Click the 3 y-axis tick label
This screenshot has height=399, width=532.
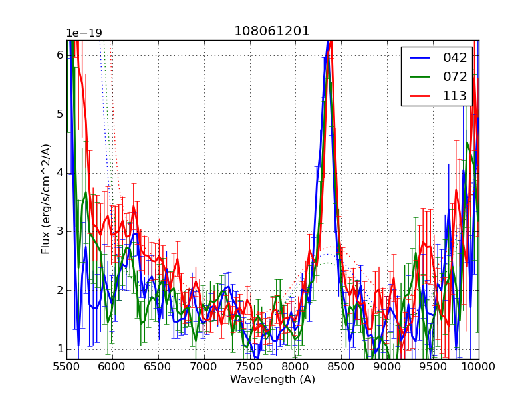(x=60, y=231)
